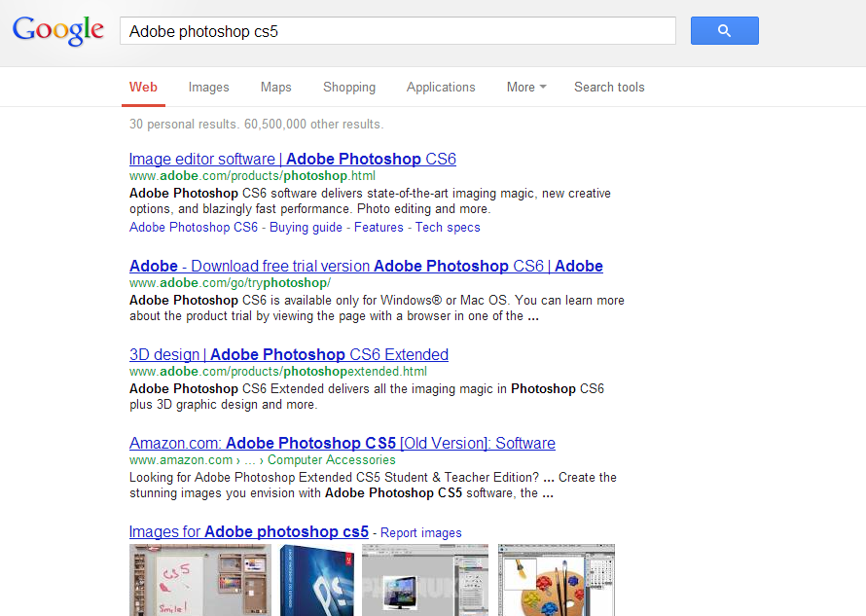Image resolution: width=866 pixels, height=616 pixels.
Task: Open the Buying guide sitelink
Action: [x=306, y=227]
